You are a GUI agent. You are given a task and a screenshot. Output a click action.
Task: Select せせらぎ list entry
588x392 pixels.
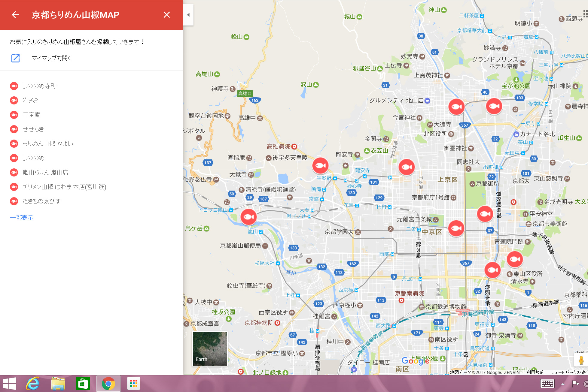coord(33,129)
